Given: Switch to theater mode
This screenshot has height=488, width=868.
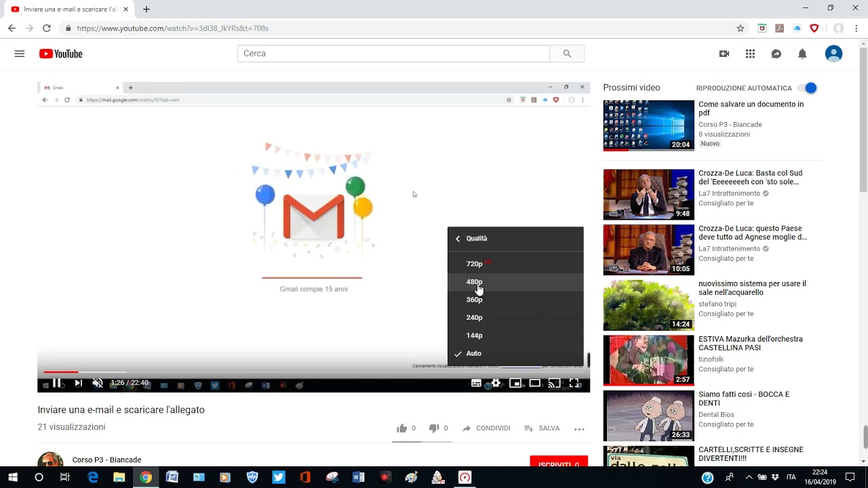Looking at the screenshot, I should [535, 383].
